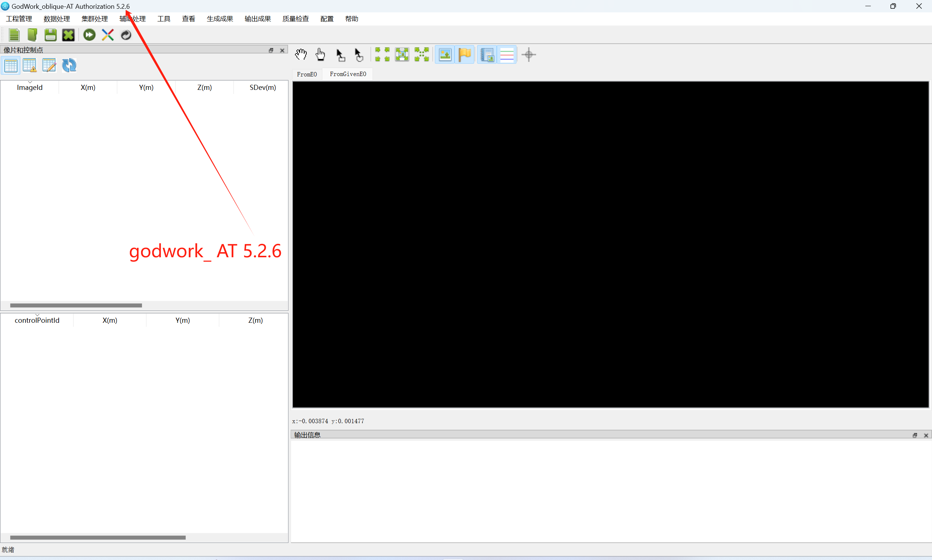Click the colorful X cross icon
This screenshot has width=932, height=560.
pos(108,35)
